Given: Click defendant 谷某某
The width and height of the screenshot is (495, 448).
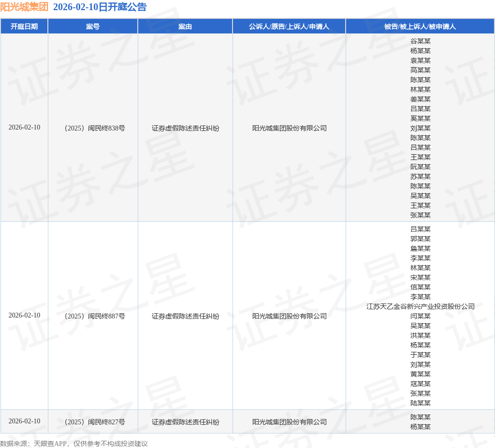Looking at the screenshot, I should click(x=421, y=41).
